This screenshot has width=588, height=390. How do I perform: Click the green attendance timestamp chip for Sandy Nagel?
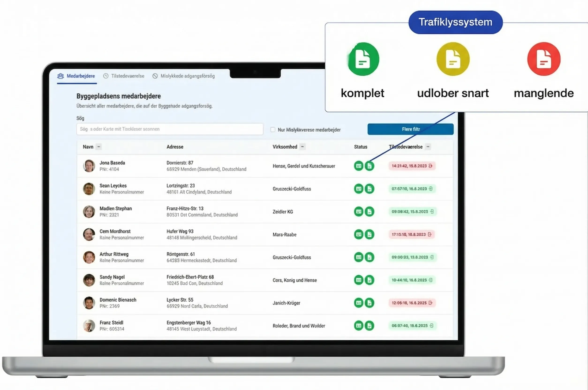tap(412, 280)
